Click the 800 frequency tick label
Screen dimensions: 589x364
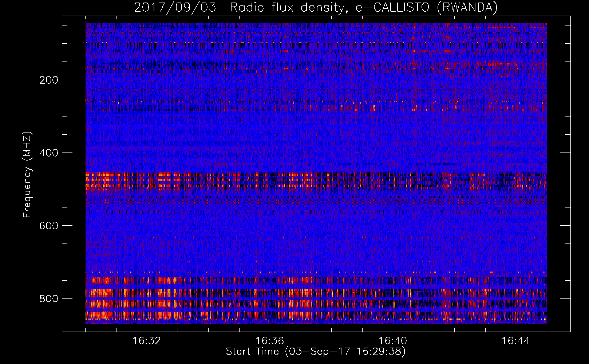tap(48, 298)
